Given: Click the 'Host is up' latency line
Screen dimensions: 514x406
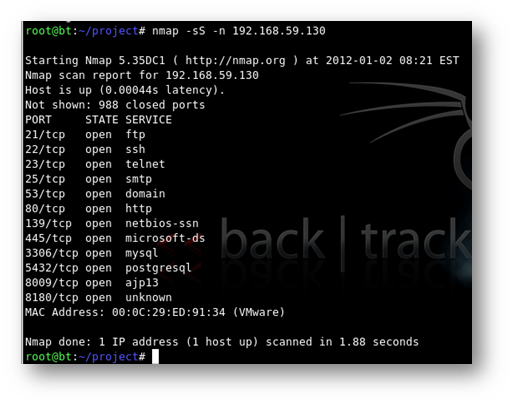Looking at the screenshot, I should (x=125, y=90).
